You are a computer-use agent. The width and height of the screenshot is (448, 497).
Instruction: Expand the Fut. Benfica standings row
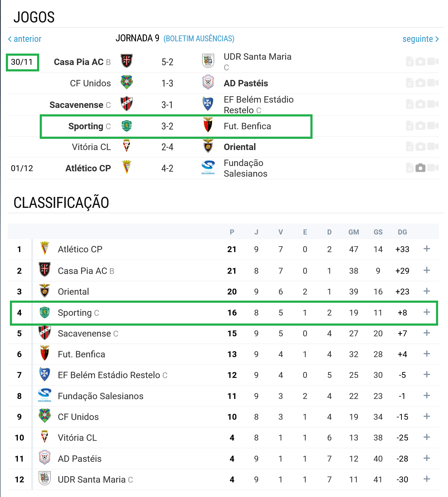click(x=427, y=354)
